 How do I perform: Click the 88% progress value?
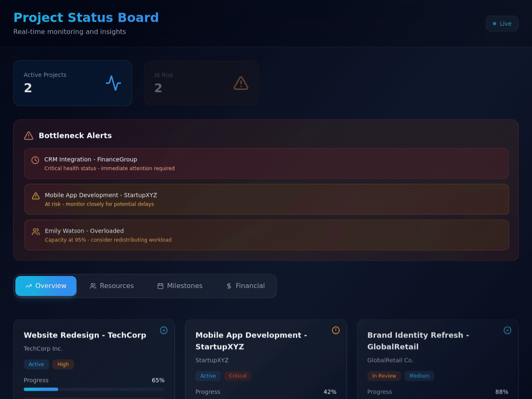[x=502, y=392]
